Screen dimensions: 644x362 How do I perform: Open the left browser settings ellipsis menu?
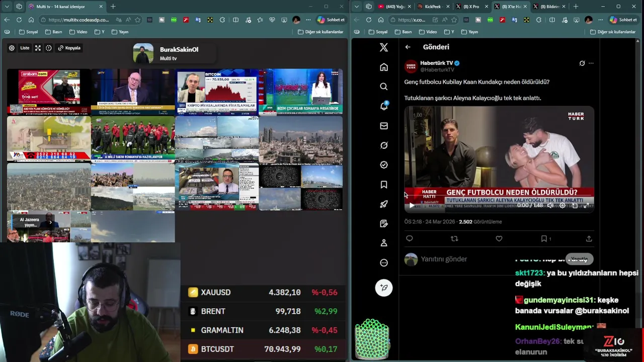click(308, 20)
